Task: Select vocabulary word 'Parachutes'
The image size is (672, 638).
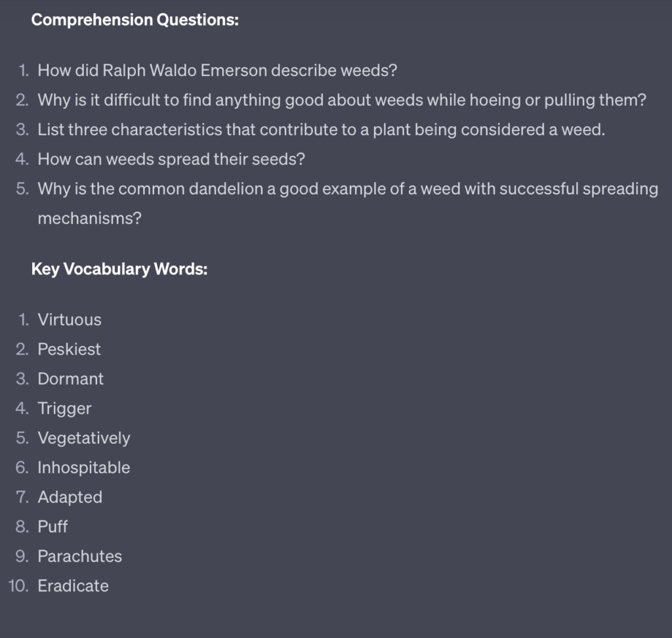Action: 79,557
